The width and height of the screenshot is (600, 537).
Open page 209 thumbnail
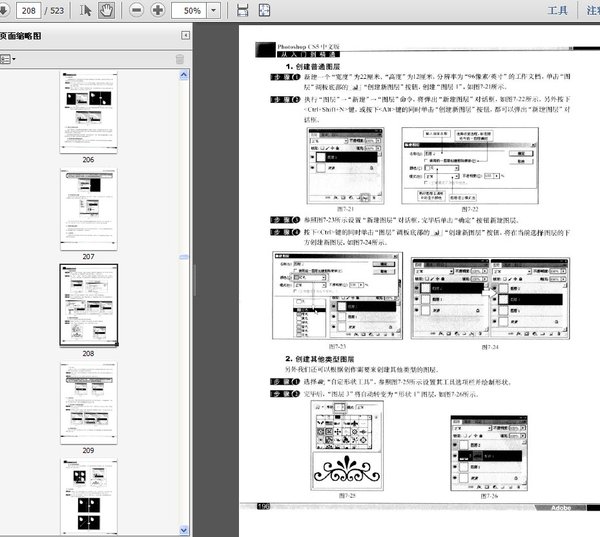point(88,403)
